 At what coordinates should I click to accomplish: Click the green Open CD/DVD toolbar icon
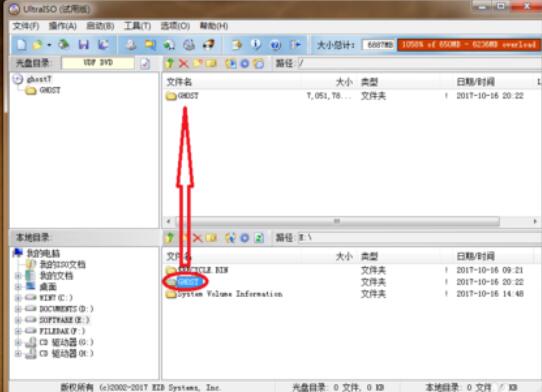(63, 45)
